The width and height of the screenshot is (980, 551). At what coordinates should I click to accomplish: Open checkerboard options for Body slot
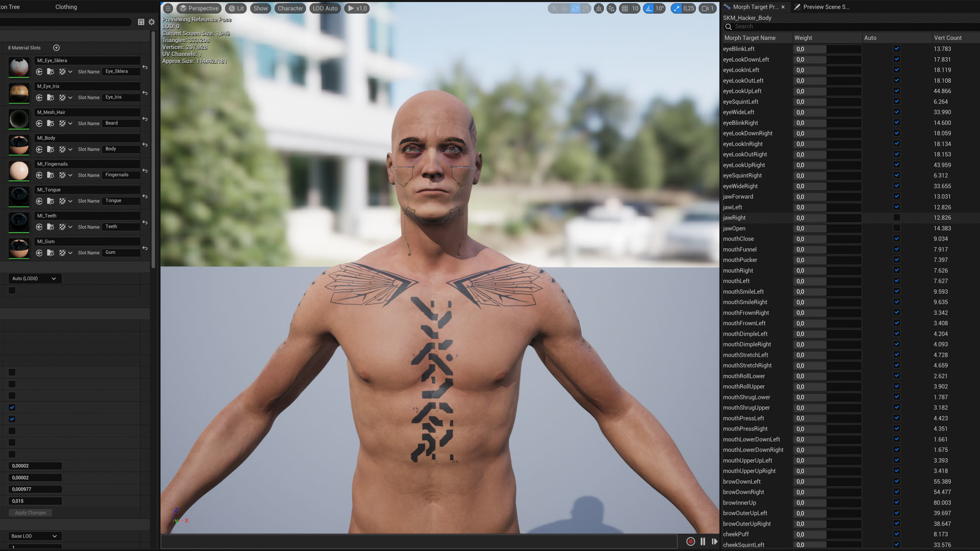pyautogui.click(x=65, y=149)
